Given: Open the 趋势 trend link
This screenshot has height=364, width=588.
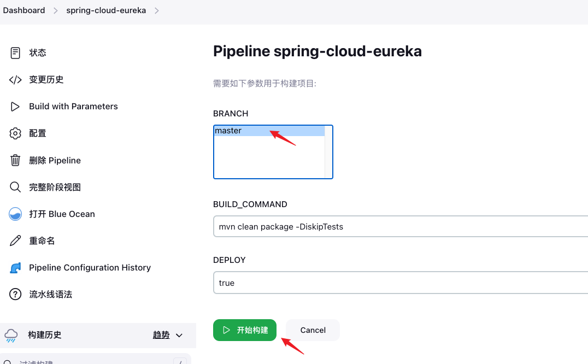Looking at the screenshot, I should point(161,335).
